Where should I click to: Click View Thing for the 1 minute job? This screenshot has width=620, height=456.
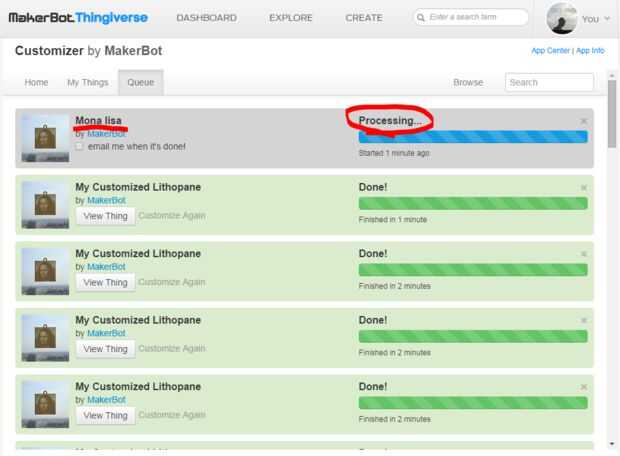pos(106,216)
